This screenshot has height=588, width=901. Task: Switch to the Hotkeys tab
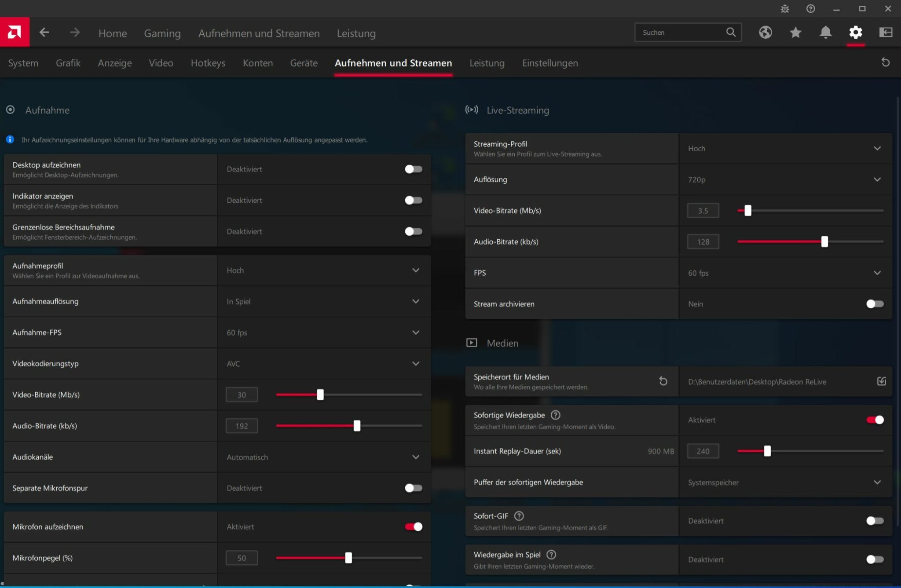pos(208,63)
